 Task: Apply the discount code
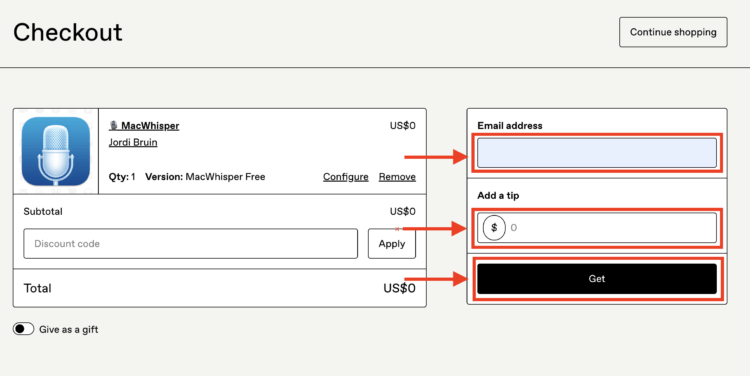click(392, 243)
